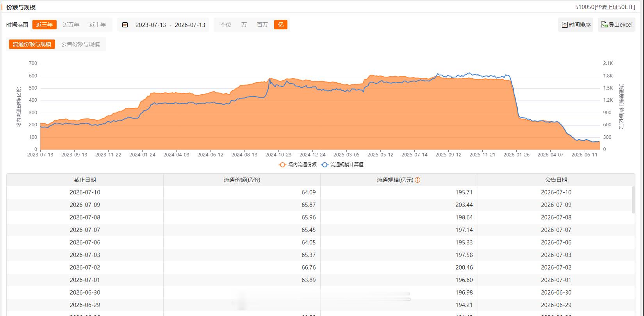Click the 导出excel button

pos(617,25)
